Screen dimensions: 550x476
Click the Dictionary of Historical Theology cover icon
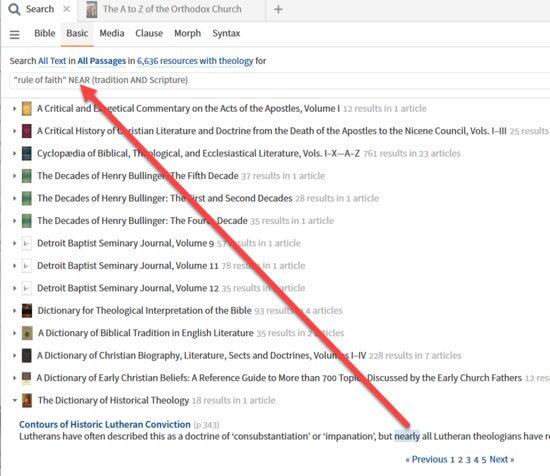(x=27, y=400)
